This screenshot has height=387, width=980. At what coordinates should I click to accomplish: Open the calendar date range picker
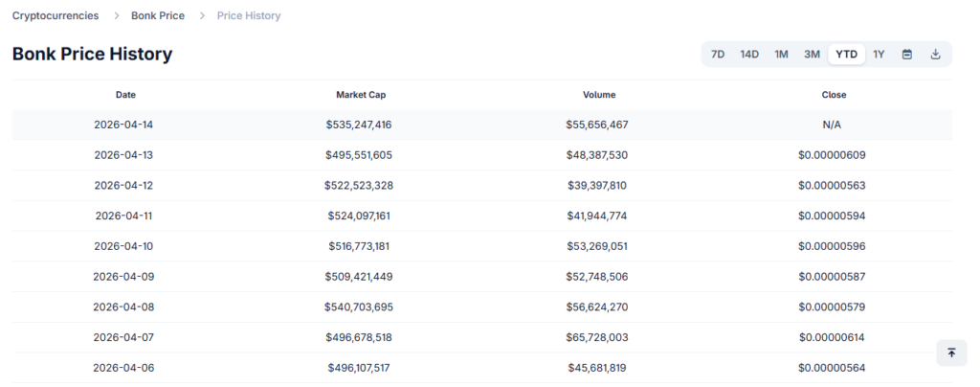907,55
